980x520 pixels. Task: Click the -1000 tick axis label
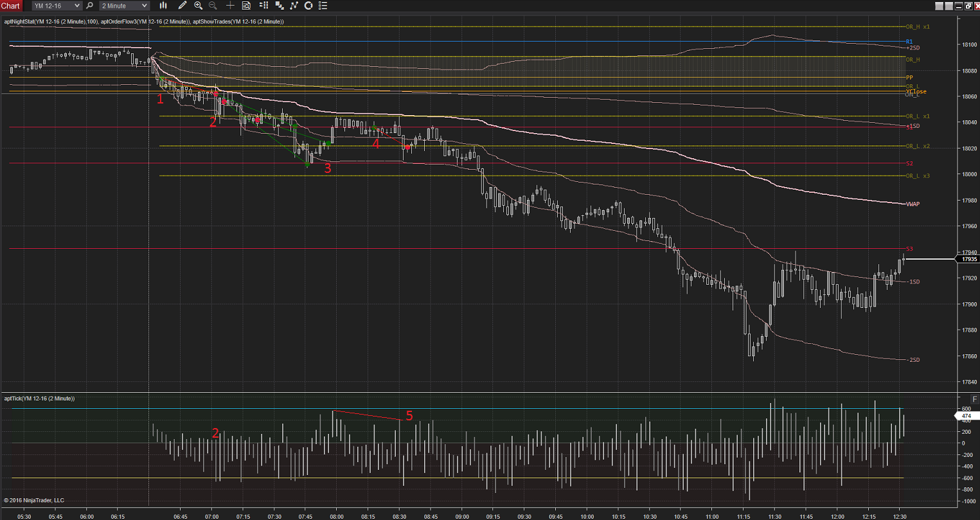point(968,501)
